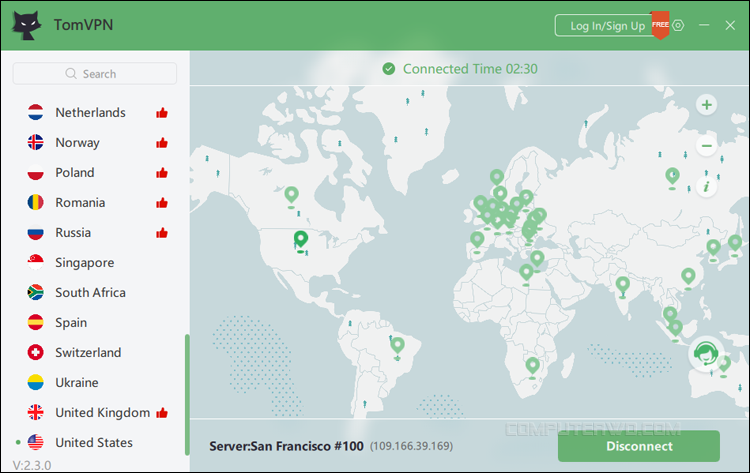Image resolution: width=750 pixels, height=473 pixels.
Task: Select the South Africa map pin marker
Action: coord(532,368)
